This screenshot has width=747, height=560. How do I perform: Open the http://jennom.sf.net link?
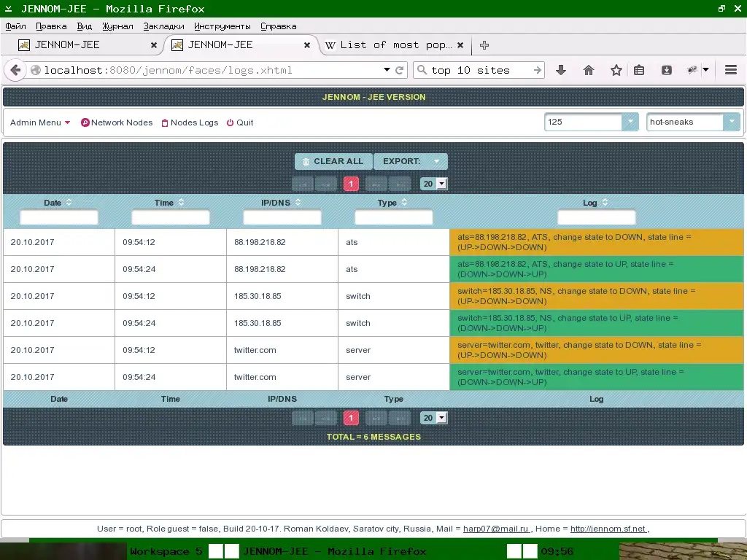[x=608, y=529]
